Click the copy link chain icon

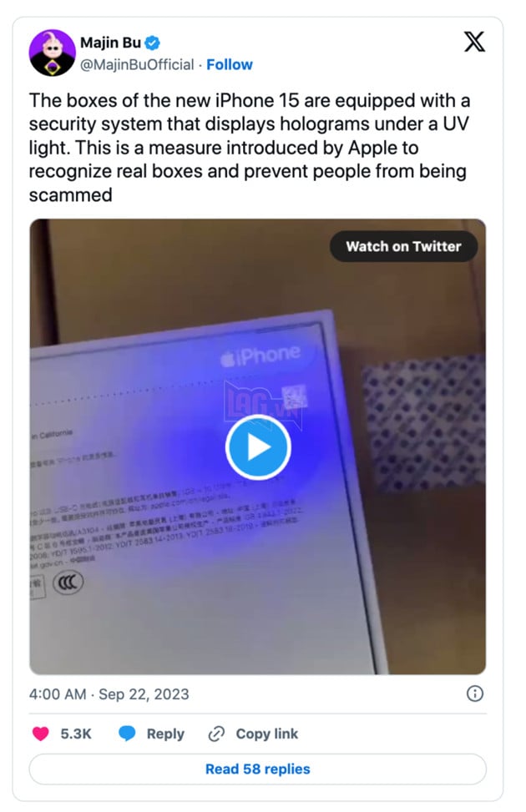point(216,734)
